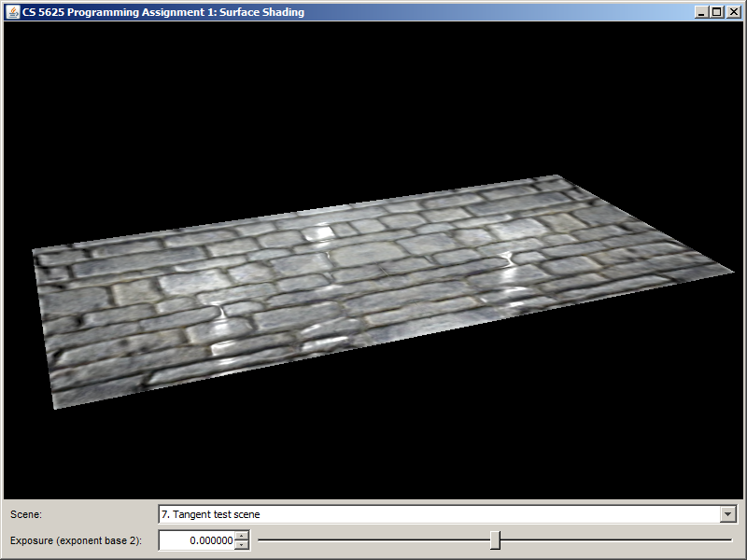The width and height of the screenshot is (747, 560).
Task: Click the 'Exposure (exponent base 2):' label
Action: tap(76, 540)
